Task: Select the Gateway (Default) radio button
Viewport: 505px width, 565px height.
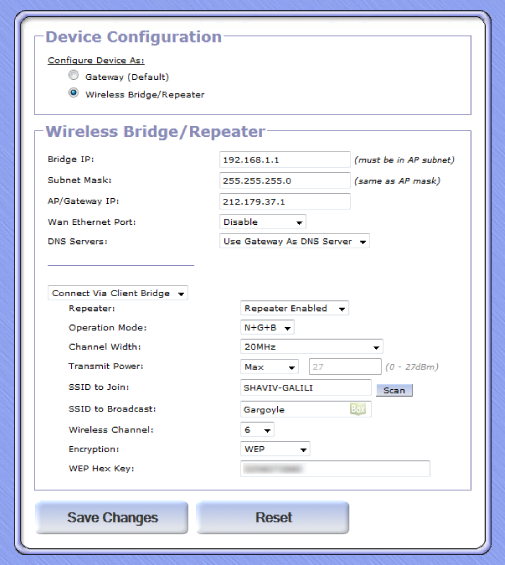Action: (x=74, y=75)
